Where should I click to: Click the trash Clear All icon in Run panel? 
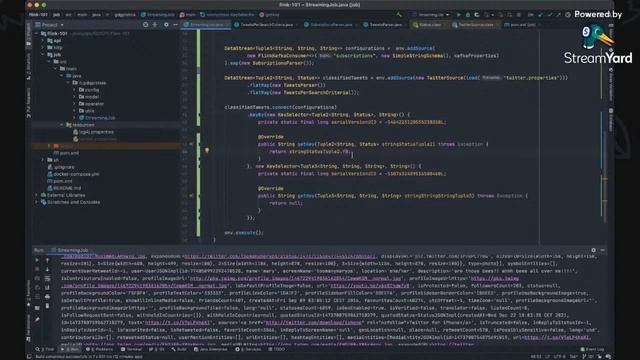47,306
